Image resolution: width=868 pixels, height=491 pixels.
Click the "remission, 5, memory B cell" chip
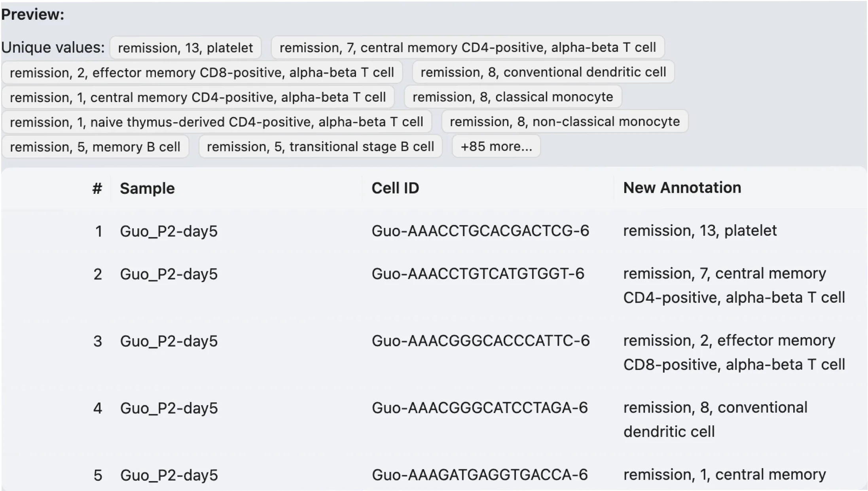click(x=95, y=147)
